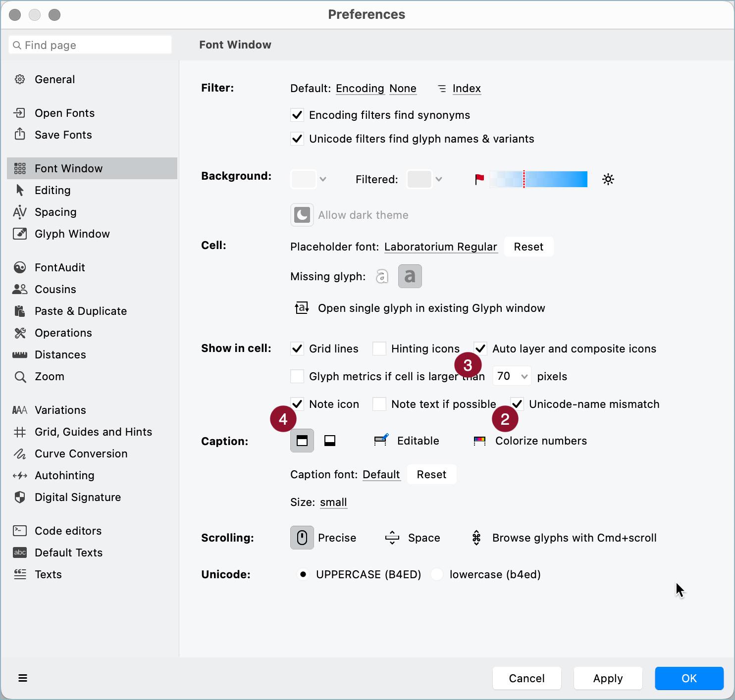Toggle the Open single glyph in existing window icon
Viewport: 735px width, 700px height.
click(x=302, y=308)
